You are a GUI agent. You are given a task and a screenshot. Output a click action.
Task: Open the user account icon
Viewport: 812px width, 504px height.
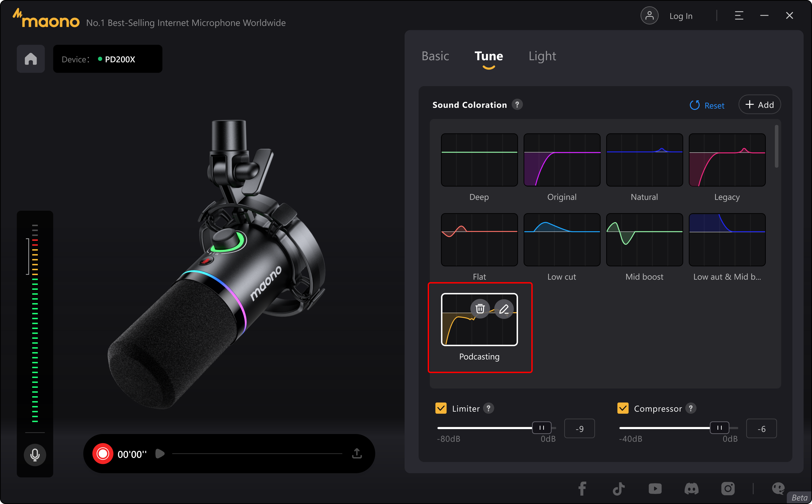point(649,15)
